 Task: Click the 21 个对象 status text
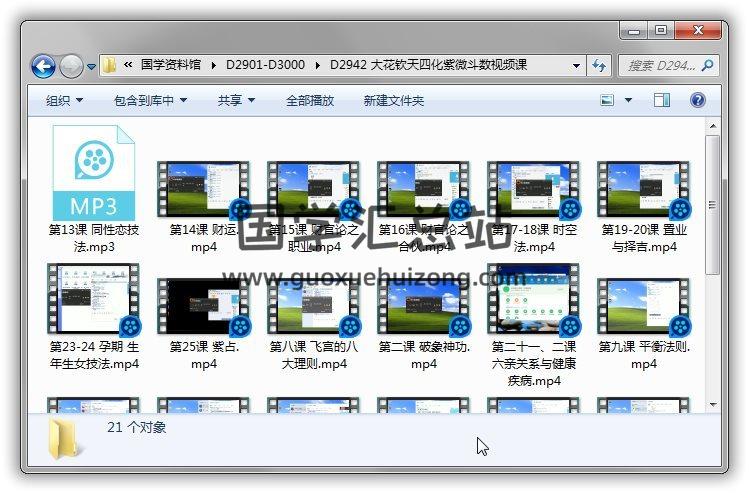137,427
